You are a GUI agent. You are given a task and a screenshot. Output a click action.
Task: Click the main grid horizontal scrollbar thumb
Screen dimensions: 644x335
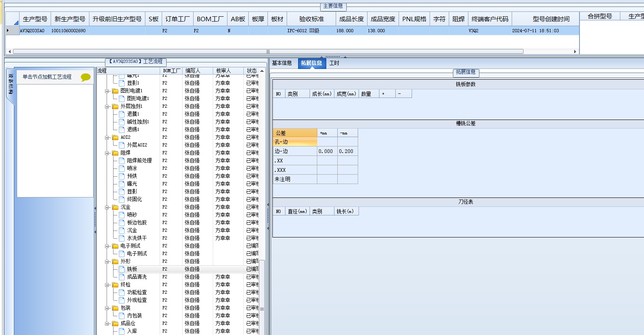tap(268, 51)
